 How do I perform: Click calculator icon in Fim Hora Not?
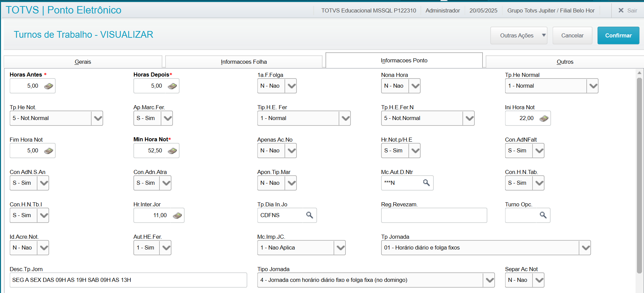click(x=49, y=151)
